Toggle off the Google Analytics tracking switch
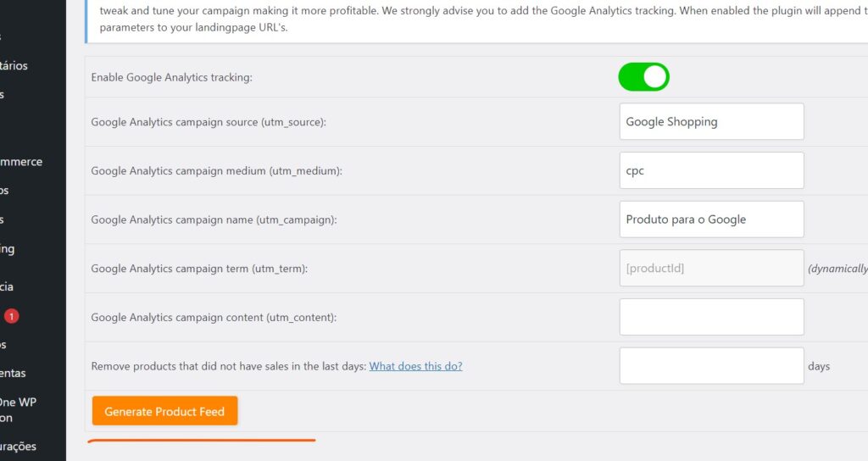Screen dimensions: 868x461 pyautogui.click(x=643, y=77)
